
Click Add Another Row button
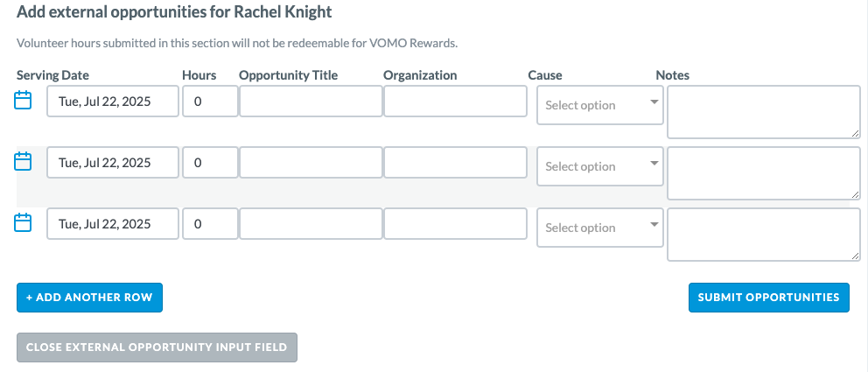[89, 298]
